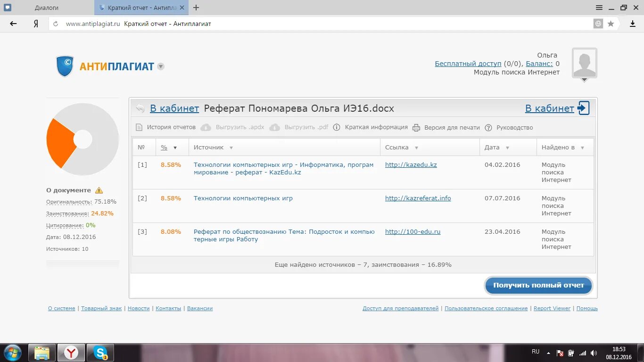The width and height of the screenshot is (644, 362).
Task: Click the browser back arrow
Action: click(13, 24)
